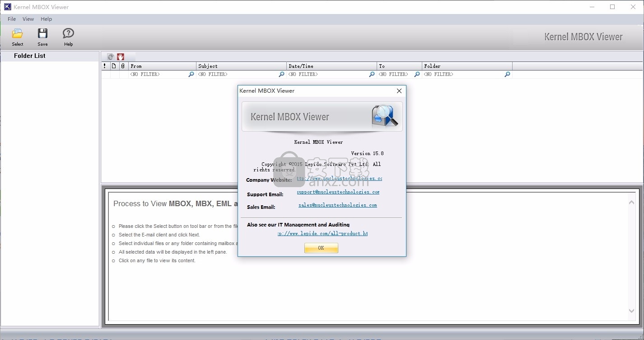The height and width of the screenshot is (340, 644).
Task: Close the Kernel MBOX Viewer About dialog
Action: pyautogui.click(x=399, y=91)
